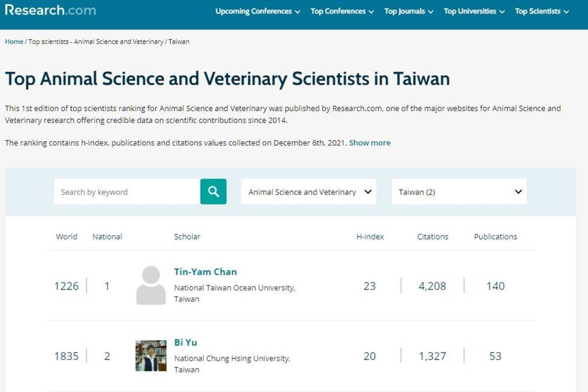Click the H-index column header
Image resolution: width=588 pixels, height=392 pixels.
(370, 236)
